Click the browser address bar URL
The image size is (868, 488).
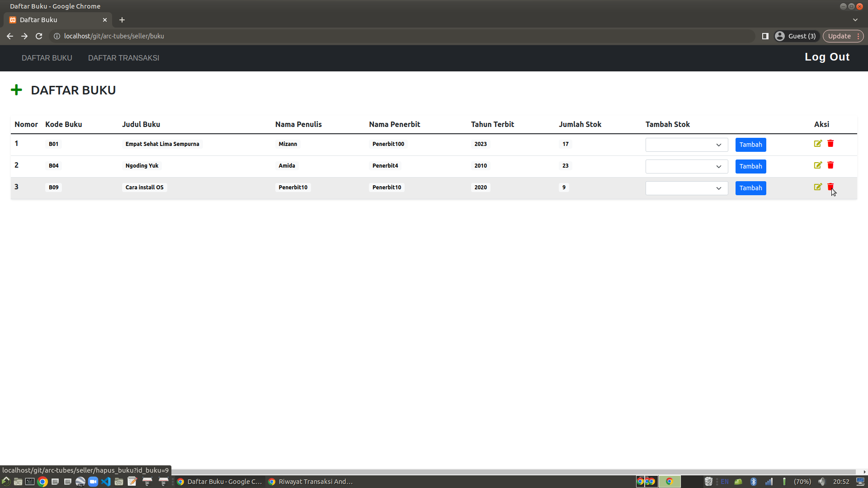click(114, 36)
